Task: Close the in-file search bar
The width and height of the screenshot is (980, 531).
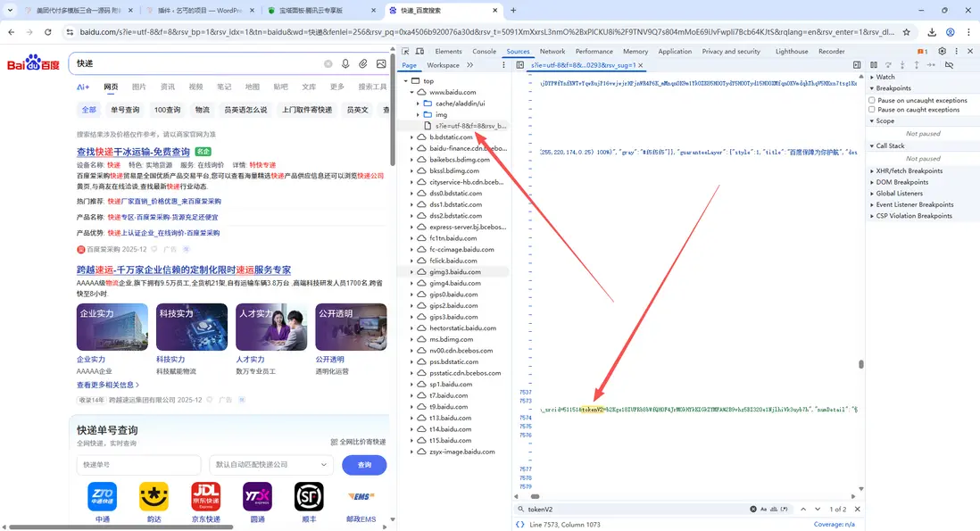Action: (858, 509)
